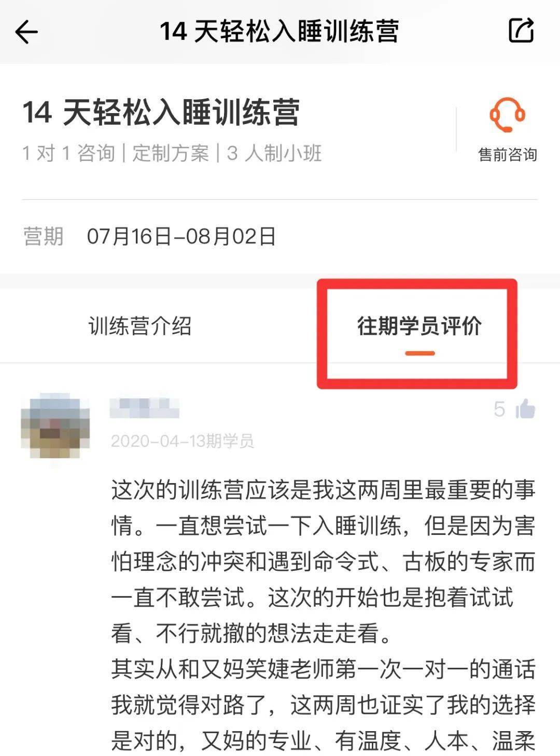The height and width of the screenshot is (756, 560).
Task: Tap the 营期 label
Action: click(x=44, y=237)
